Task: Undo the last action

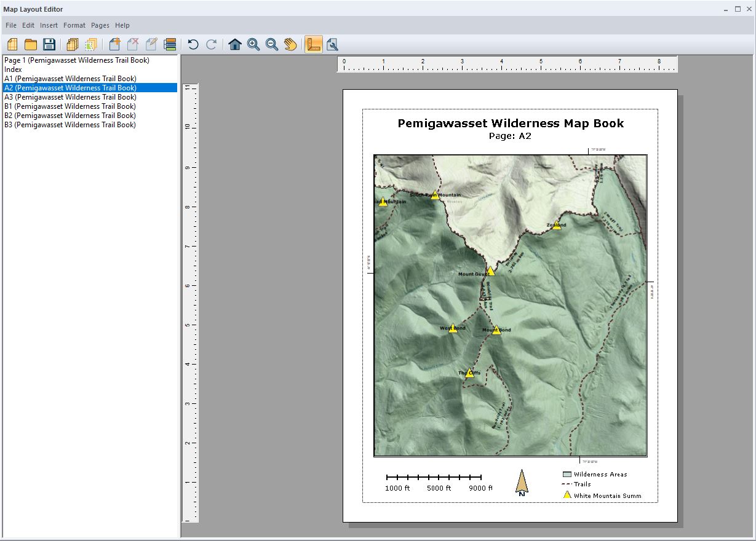Action: (193, 44)
